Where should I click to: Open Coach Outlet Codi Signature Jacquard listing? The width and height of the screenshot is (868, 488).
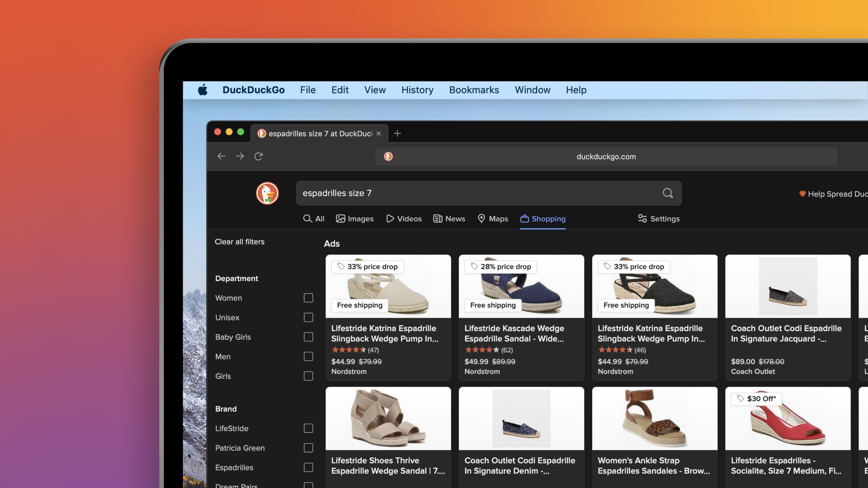[786, 333]
